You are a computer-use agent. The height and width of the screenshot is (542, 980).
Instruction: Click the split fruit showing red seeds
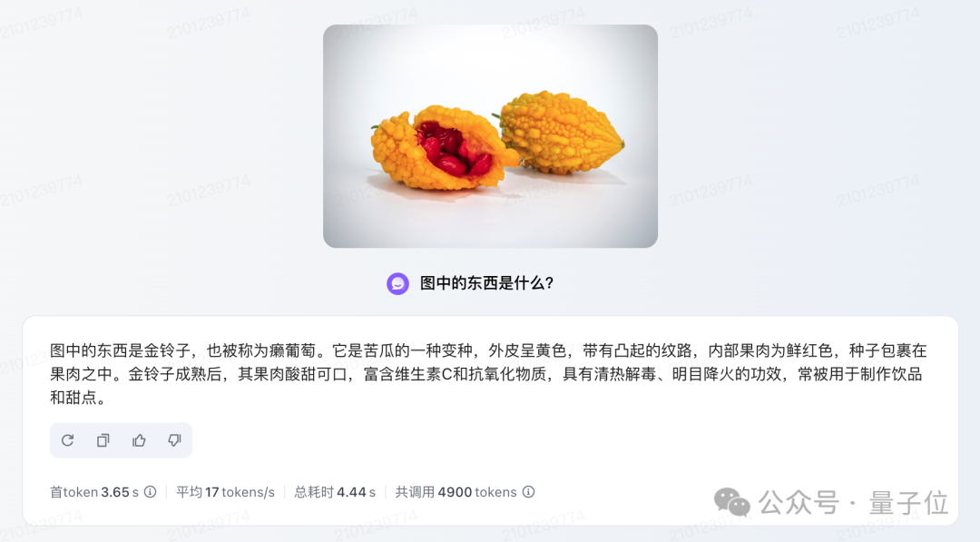(441, 149)
